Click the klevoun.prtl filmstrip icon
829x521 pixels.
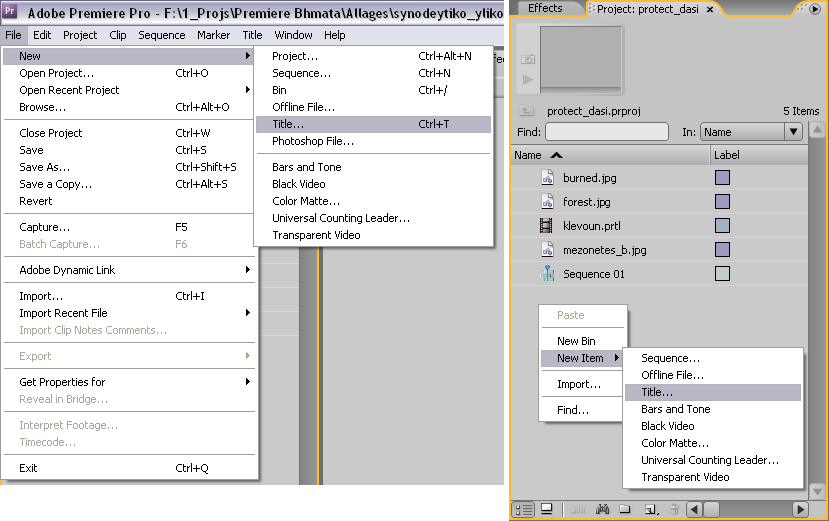[546, 226]
